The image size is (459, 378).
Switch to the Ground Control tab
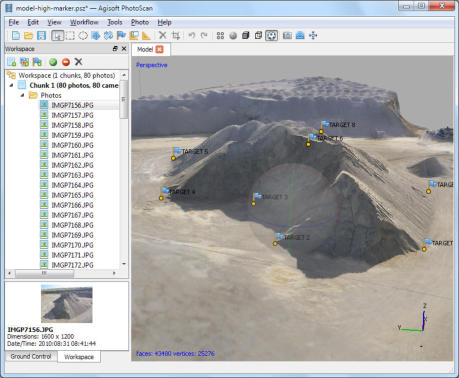point(31,356)
